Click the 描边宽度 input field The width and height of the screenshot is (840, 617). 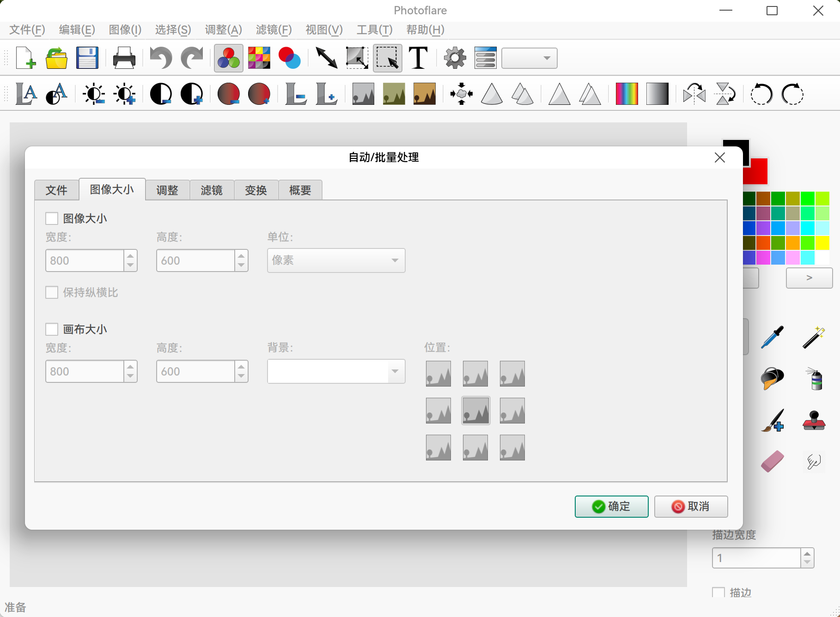tap(757, 558)
